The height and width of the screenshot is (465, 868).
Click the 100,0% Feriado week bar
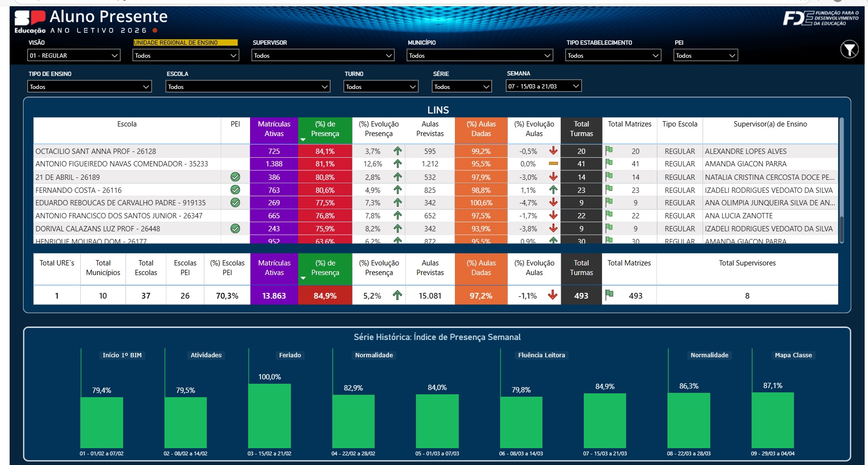click(x=269, y=415)
